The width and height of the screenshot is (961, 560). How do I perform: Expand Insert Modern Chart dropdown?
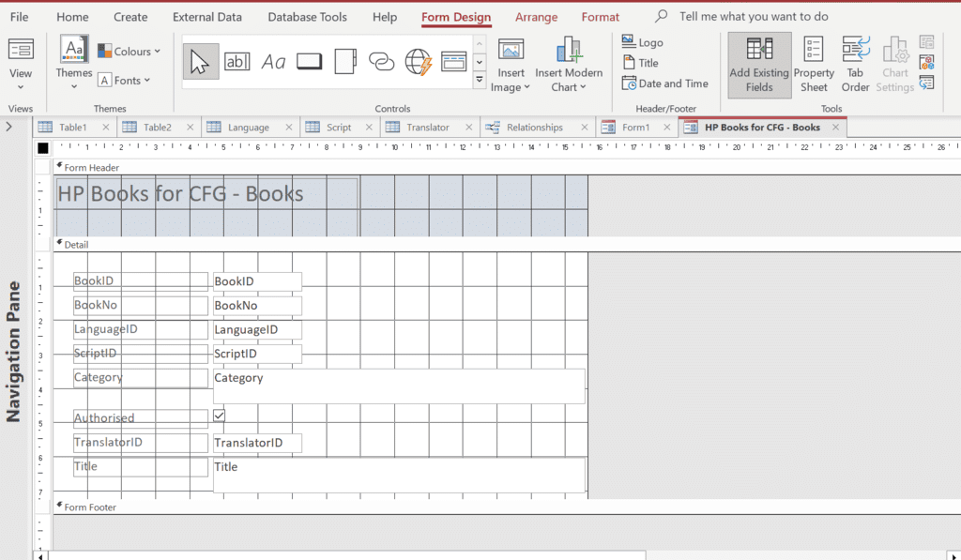(x=583, y=87)
